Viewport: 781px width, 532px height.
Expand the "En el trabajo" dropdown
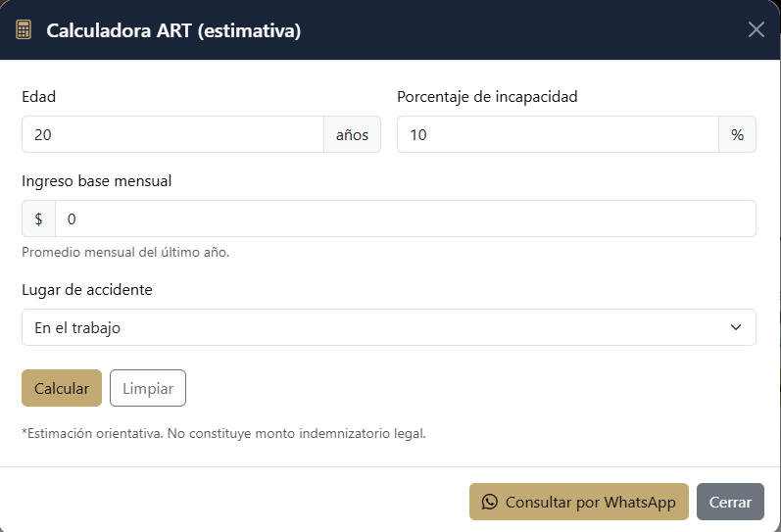coord(388,327)
